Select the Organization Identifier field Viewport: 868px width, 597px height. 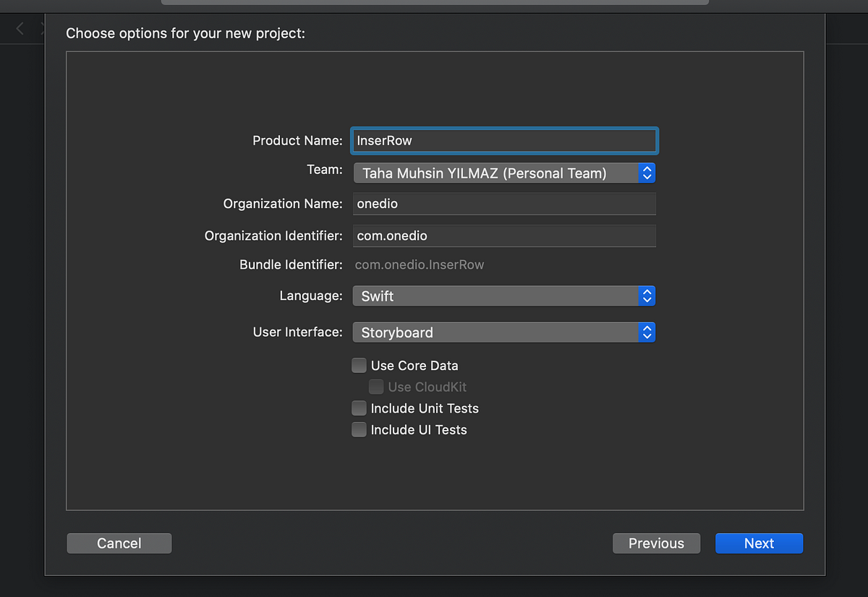pos(504,236)
